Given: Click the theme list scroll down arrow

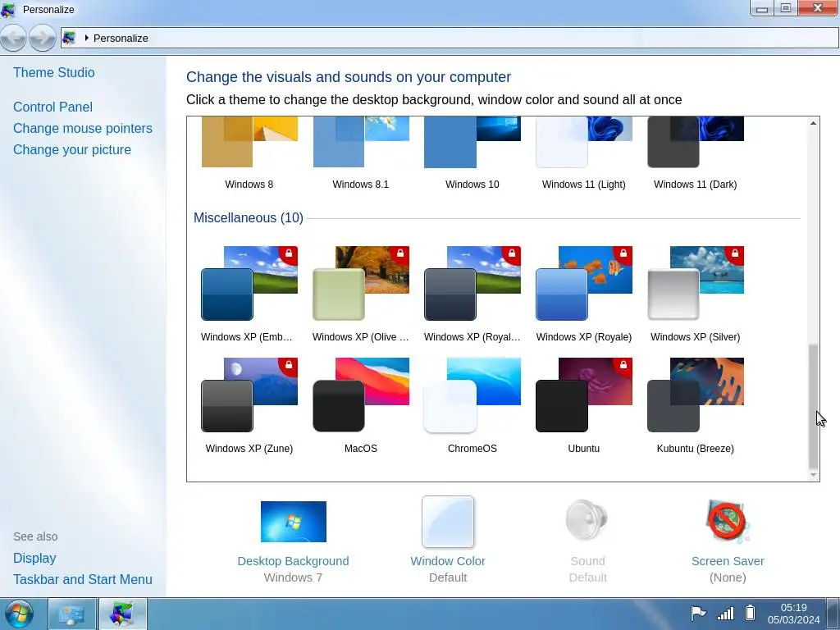Looking at the screenshot, I should tap(813, 475).
